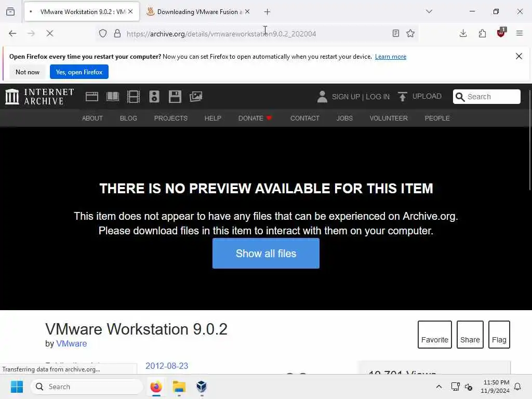This screenshot has width=532, height=399.
Task: Go back to the previous page
Action: [x=12, y=33]
